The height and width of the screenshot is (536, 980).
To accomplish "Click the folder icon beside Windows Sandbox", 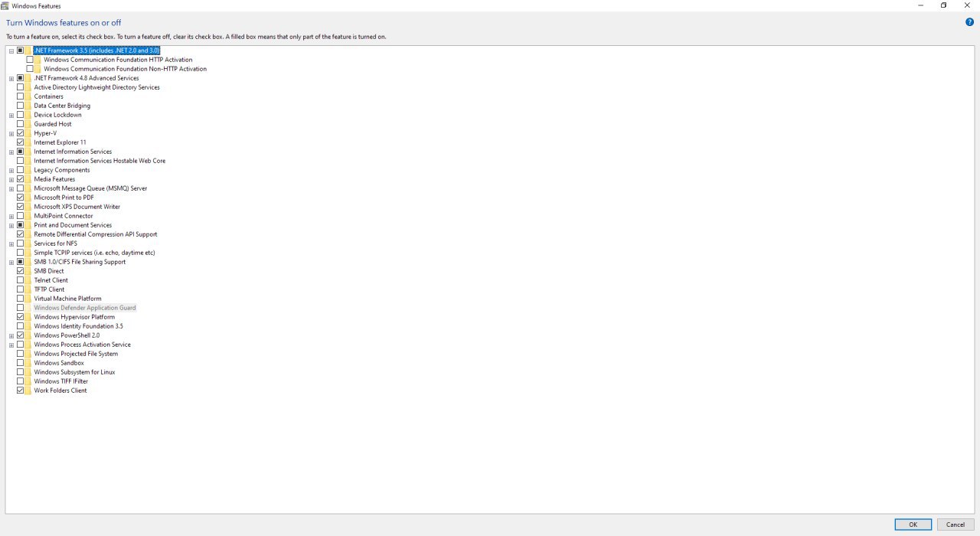I will pos(29,363).
